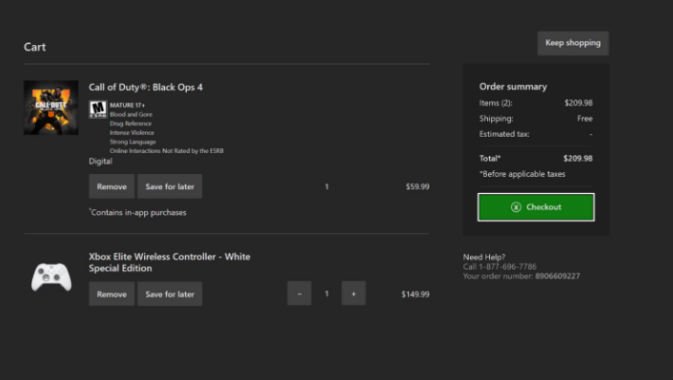Click the Before applicable taxes note

tap(522, 174)
